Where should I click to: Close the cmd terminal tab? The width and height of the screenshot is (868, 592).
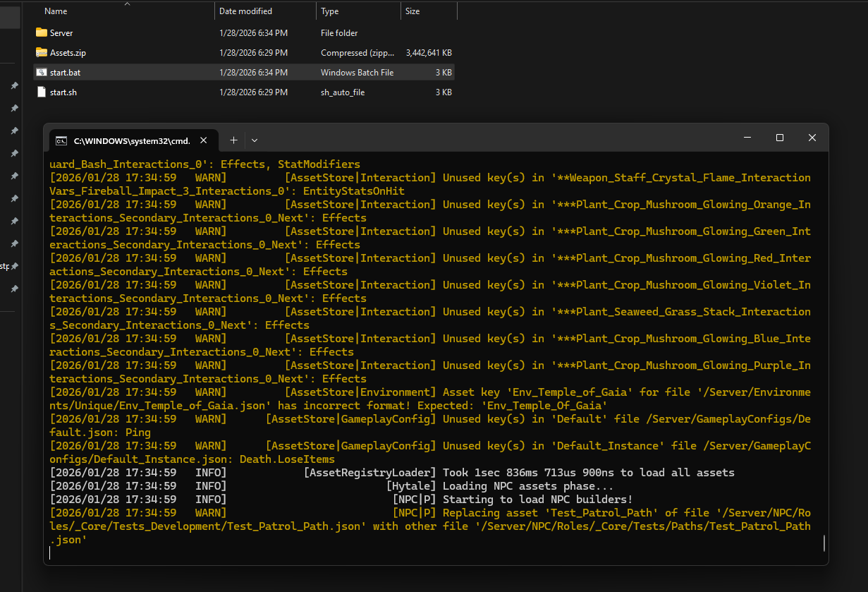click(203, 140)
